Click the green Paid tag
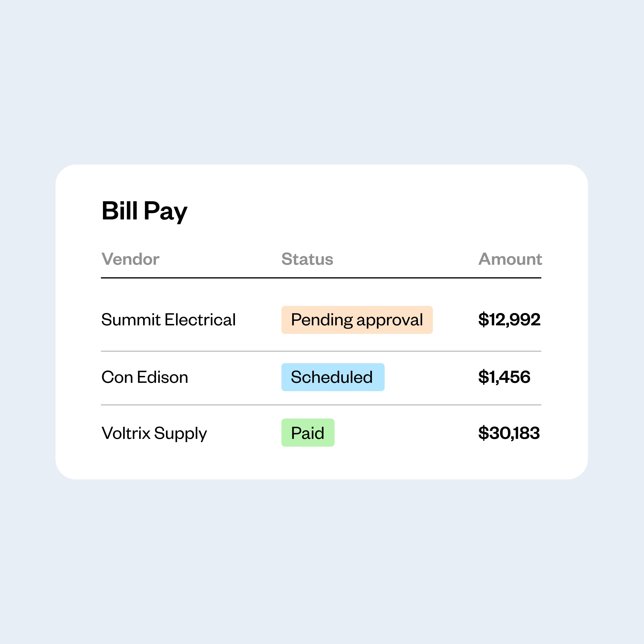644x644 pixels. pos(308,433)
